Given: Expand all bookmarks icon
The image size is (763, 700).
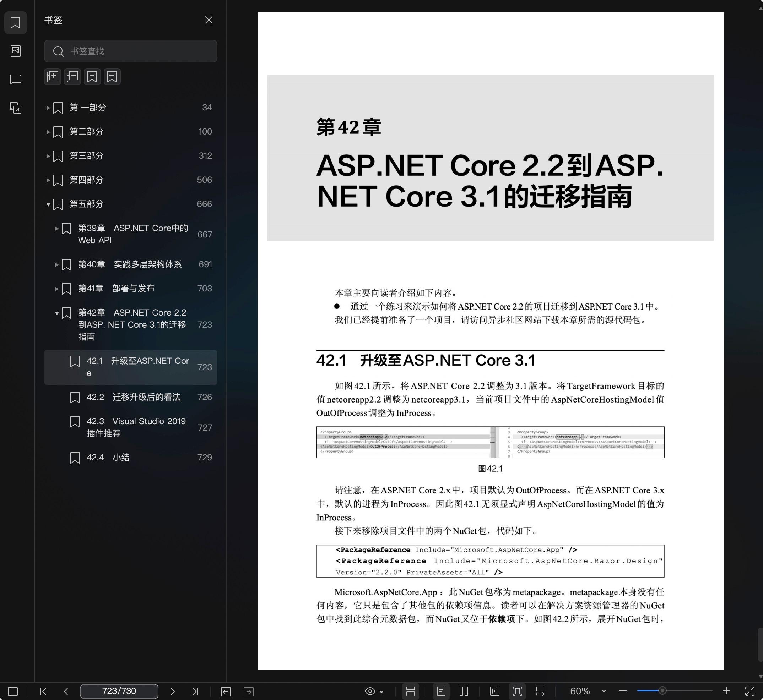Looking at the screenshot, I should [53, 77].
